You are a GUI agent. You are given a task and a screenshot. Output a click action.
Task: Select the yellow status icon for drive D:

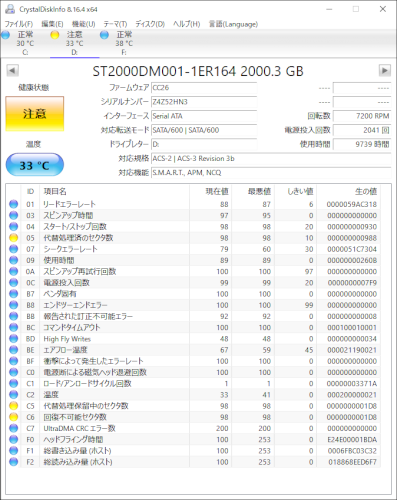(x=55, y=35)
